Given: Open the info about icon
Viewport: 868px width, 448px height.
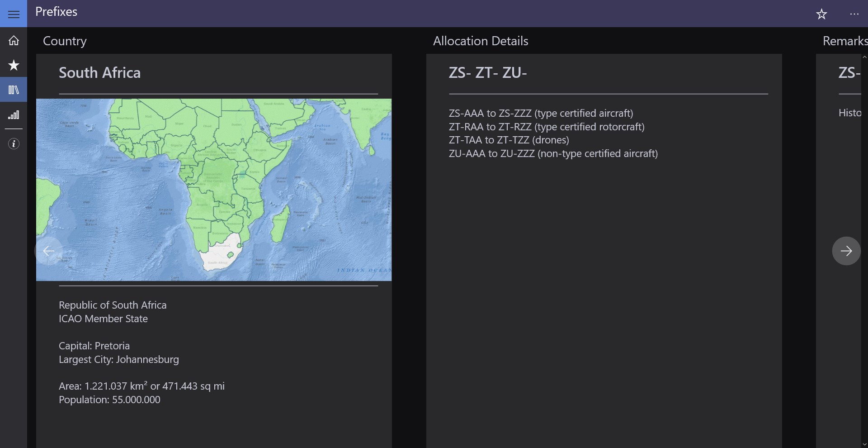Looking at the screenshot, I should coord(14,144).
